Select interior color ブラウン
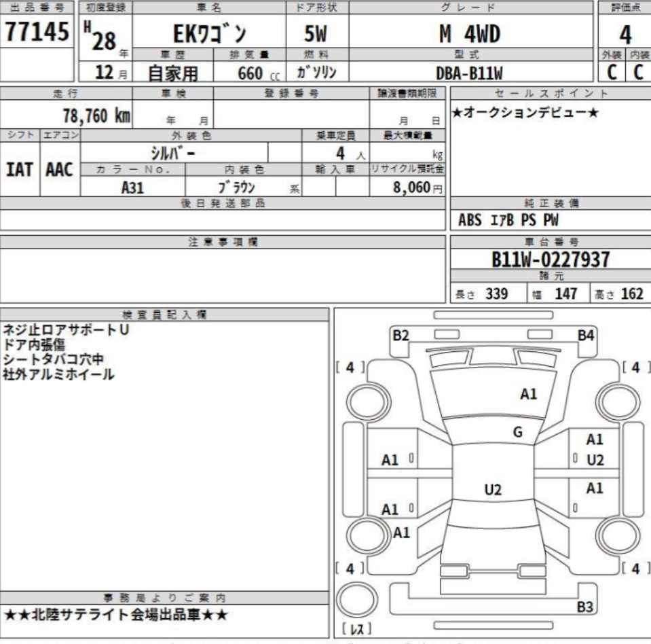This screenshot has height=644, width=651. pos(237,187)
